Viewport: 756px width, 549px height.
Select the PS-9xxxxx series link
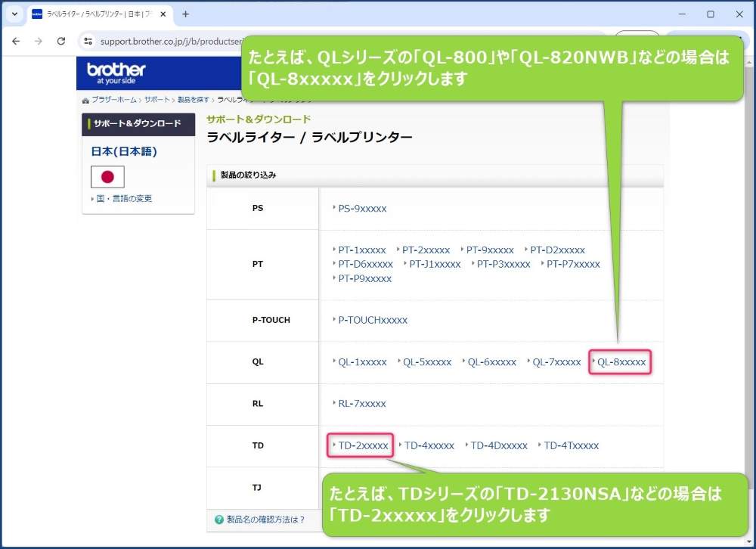[362, 209]
